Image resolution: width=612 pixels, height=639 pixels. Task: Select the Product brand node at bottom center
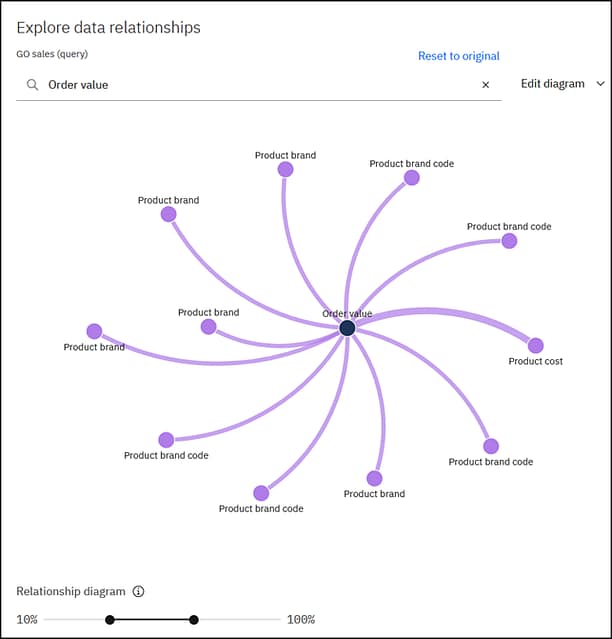[x=374, y=478]
